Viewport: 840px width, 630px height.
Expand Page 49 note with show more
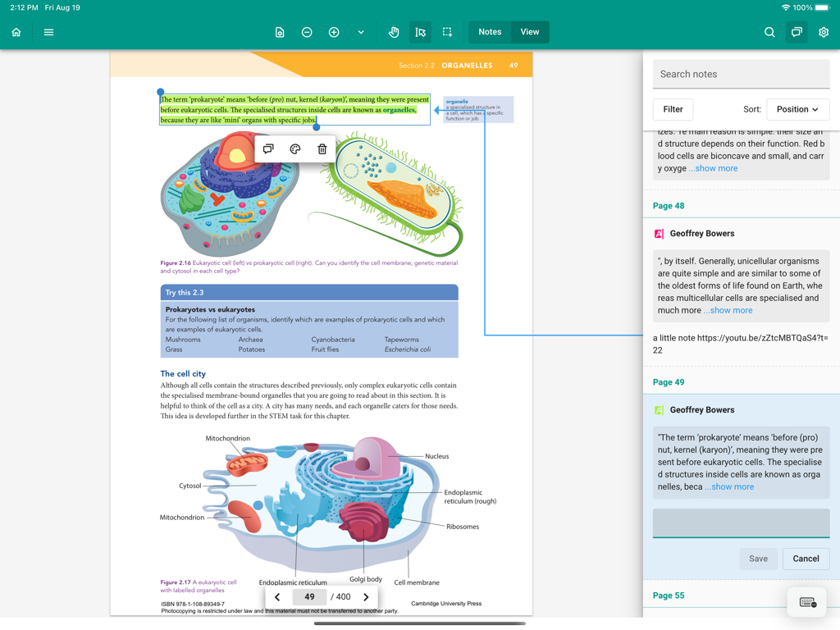729,486
